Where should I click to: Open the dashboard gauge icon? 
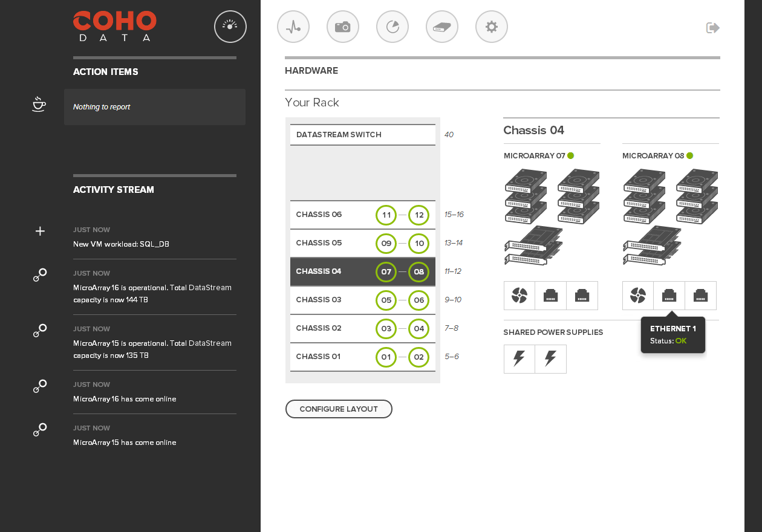click(230, 27)
